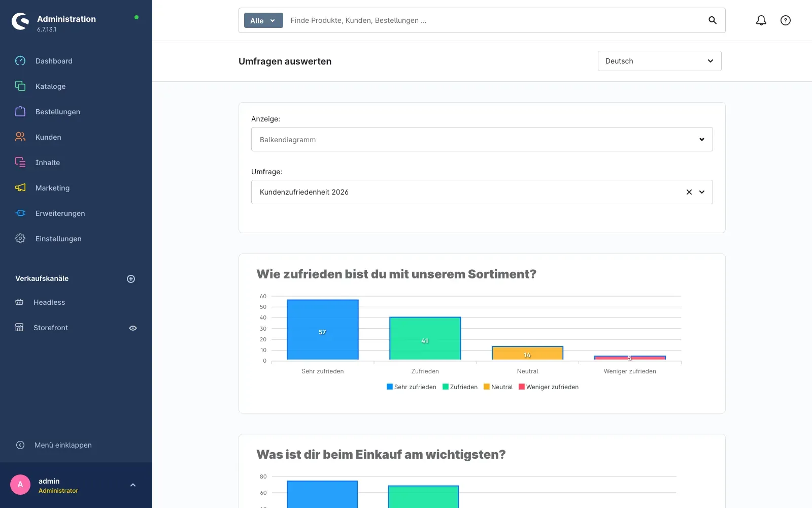Preview Storefront via eye icon

point(133,328)
